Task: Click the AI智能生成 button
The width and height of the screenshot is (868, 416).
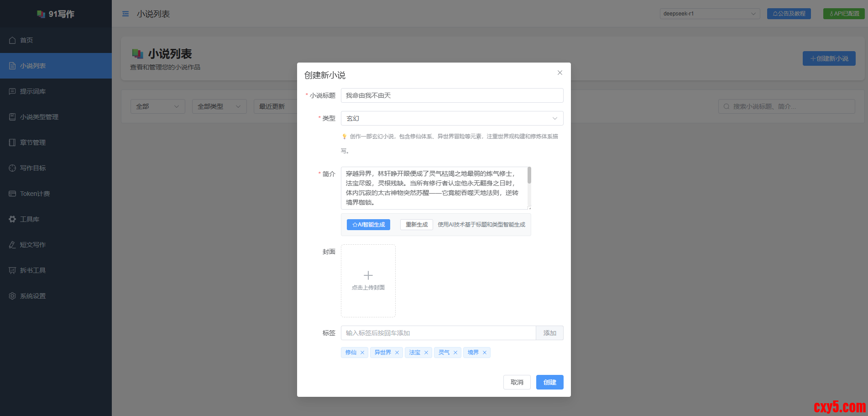Action: point(368,225)
